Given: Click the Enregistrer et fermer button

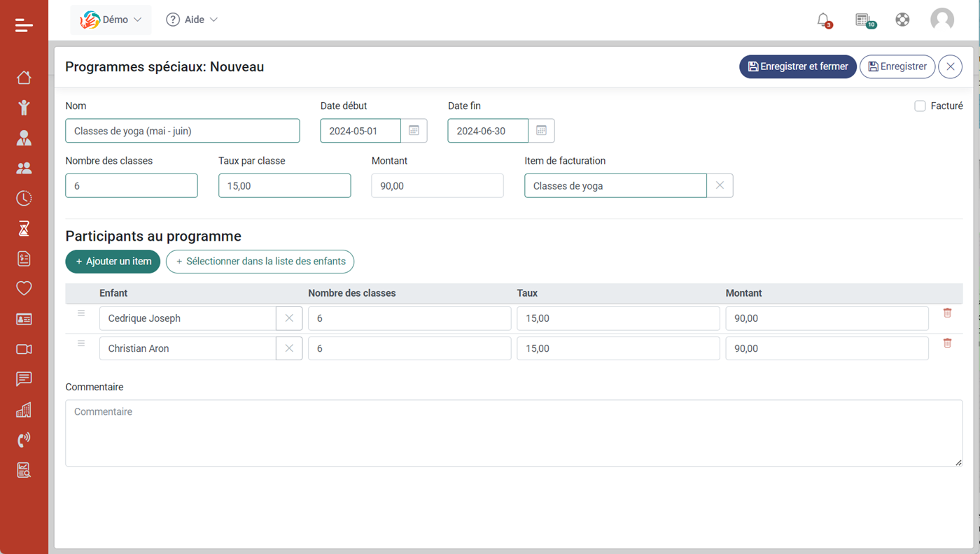Looking at the screenshot, I should click(797, 66).
